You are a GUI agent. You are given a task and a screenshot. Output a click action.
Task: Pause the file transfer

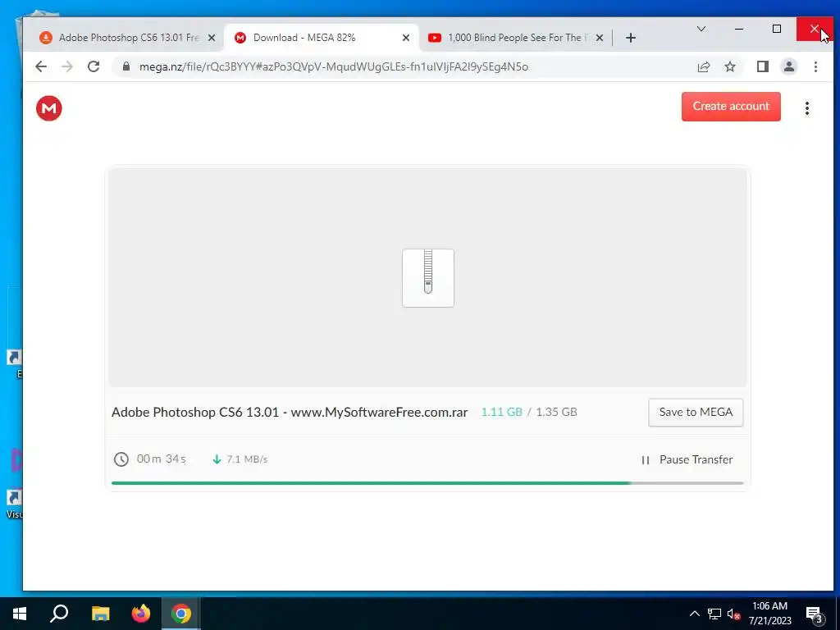pos(687,459)
